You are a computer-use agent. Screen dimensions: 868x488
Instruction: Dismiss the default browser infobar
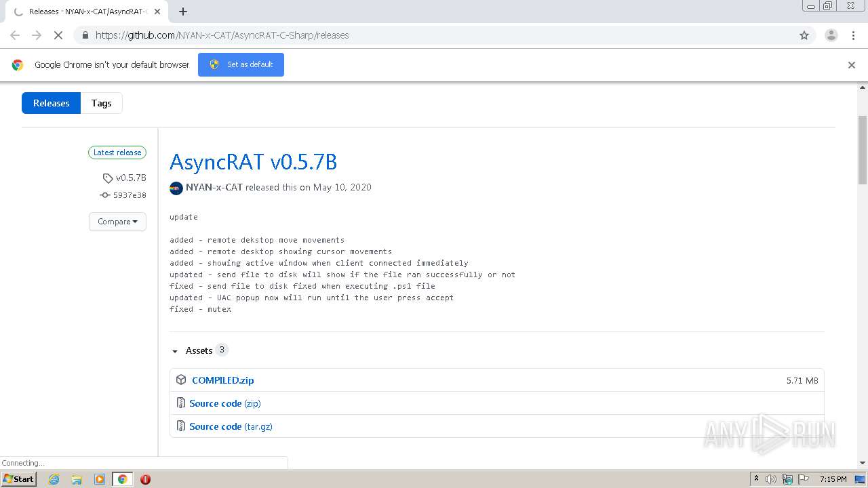(x=852, y=65)
